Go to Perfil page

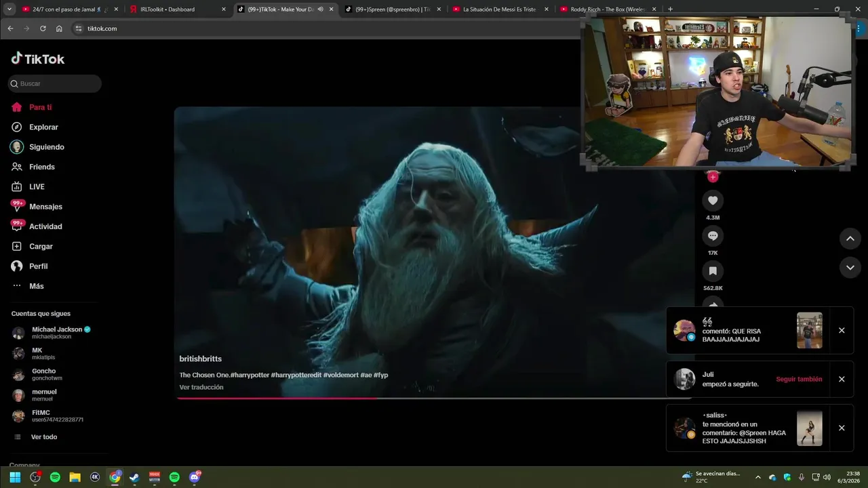click(30, 266)
